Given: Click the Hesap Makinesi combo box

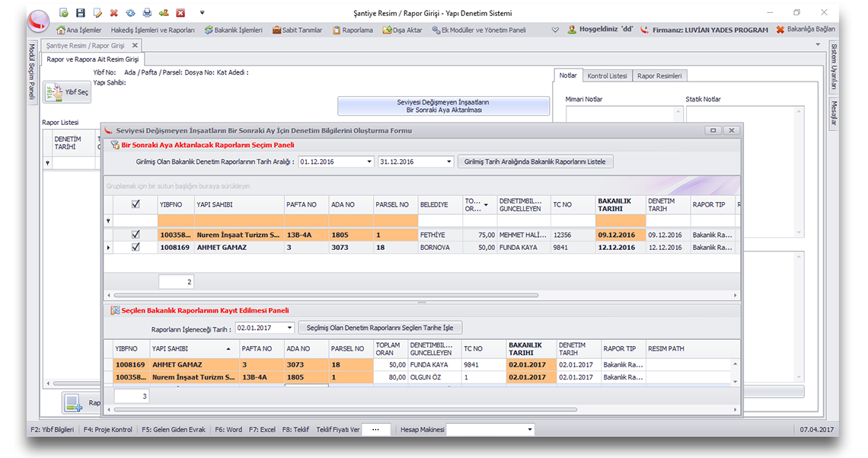Looking at the screenshot, I should [x=490, y=430].
